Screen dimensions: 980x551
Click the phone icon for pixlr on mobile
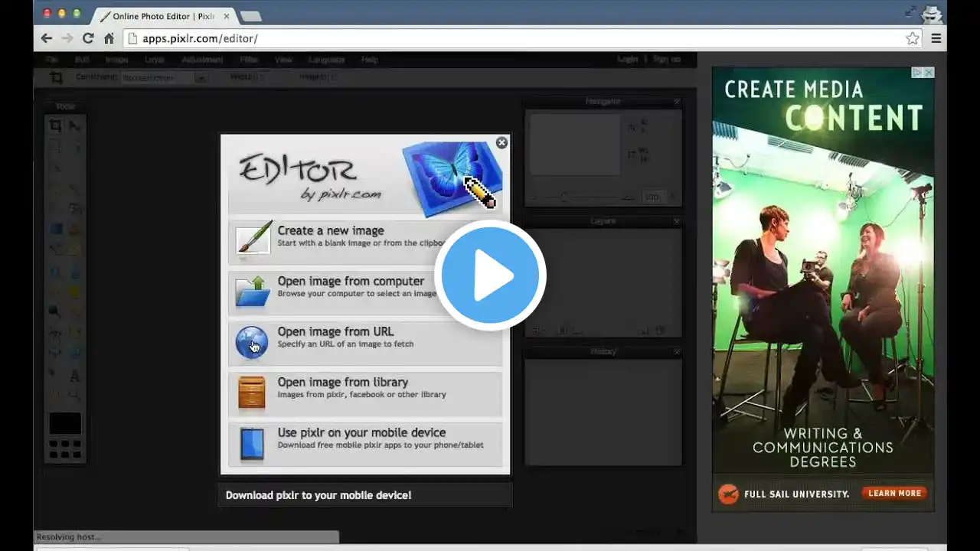(252, 444)
